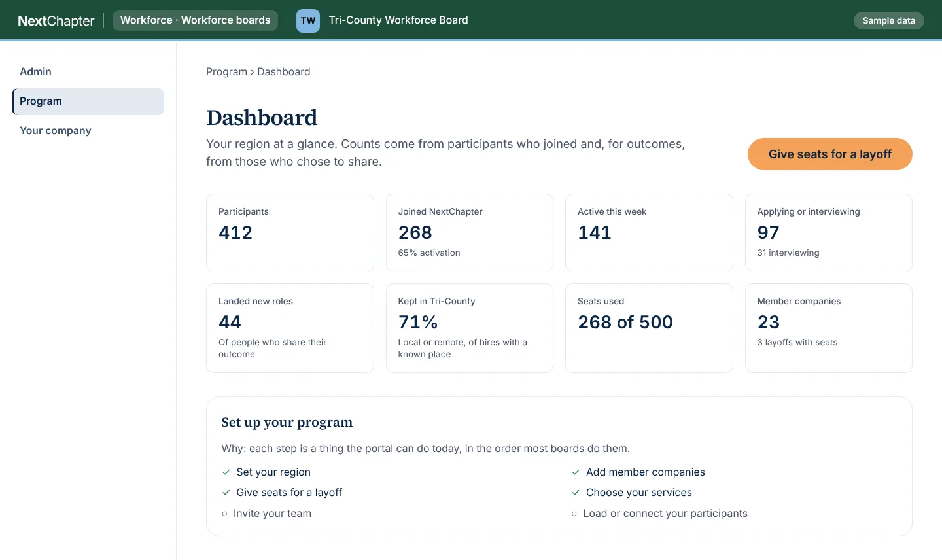The image size is (942, 560).
Task: Click checkmark icon beside Set your region
Action: point(226,472)
